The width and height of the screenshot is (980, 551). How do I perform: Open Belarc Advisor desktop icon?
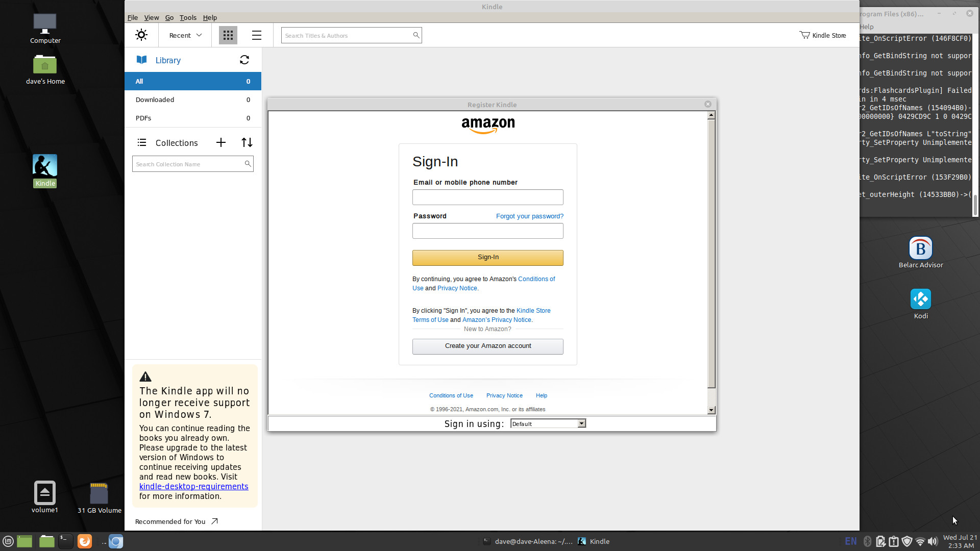(921, 253)
